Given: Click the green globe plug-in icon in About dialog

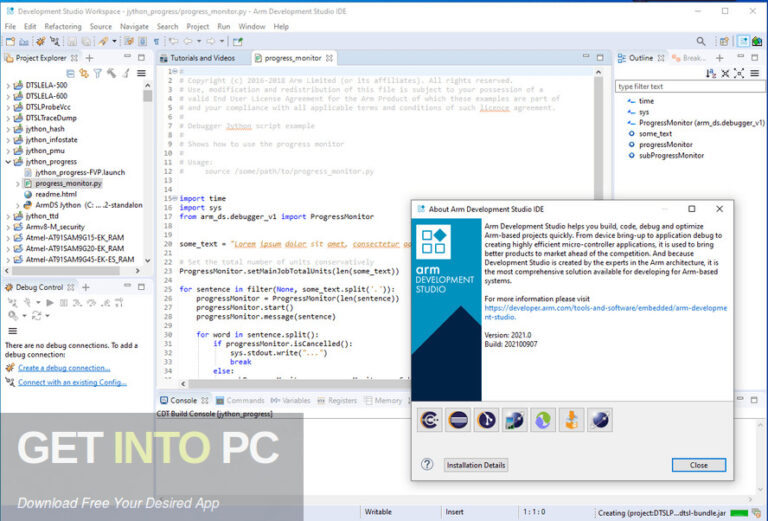Looking at the screenshot, I should tap(543, 420).
